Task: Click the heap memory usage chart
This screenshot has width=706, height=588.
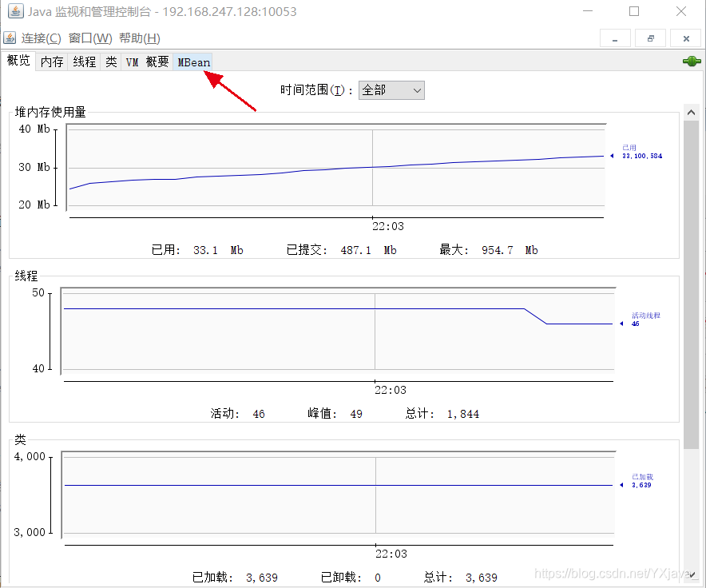Action: [x=336, y=167]
